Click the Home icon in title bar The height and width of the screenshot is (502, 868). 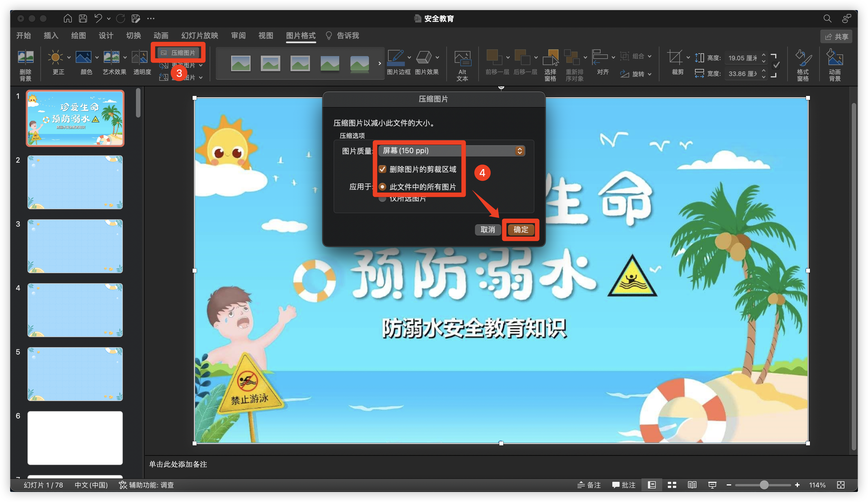coord(68,18)
